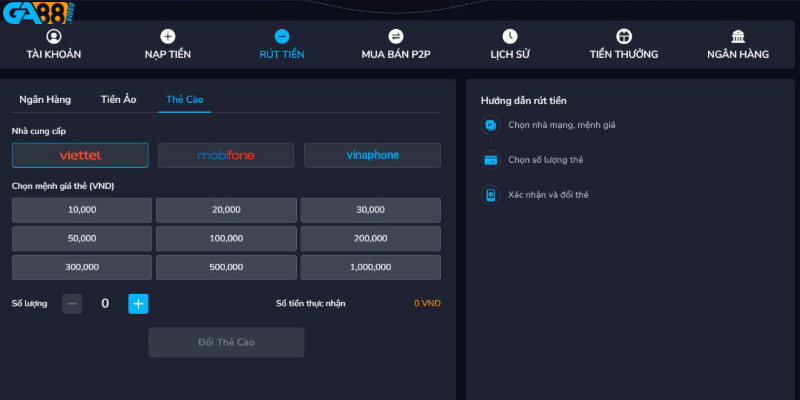Choose Viettel as the card provider
Screen dimensions: 800x400
pyautogui.click(x=80, y=156)
